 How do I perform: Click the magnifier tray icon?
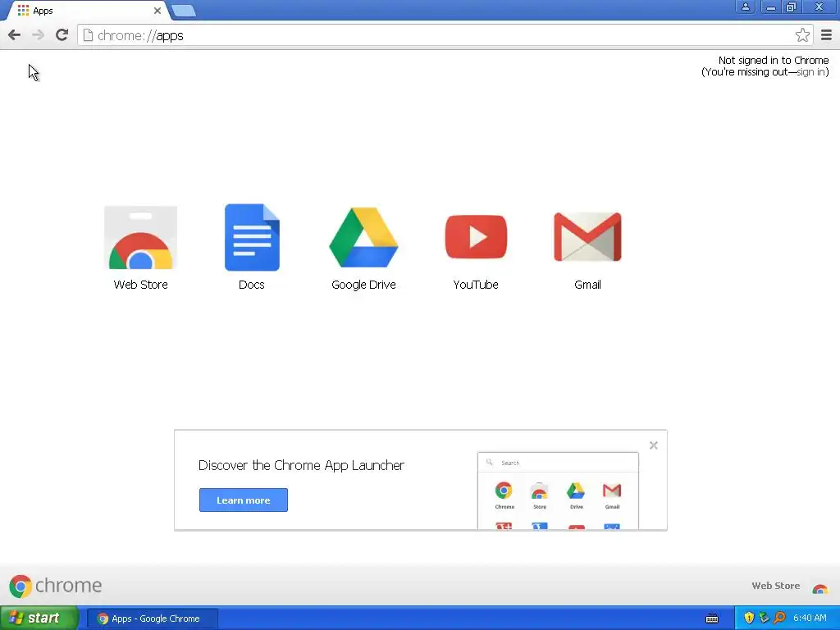coord(779,619)
